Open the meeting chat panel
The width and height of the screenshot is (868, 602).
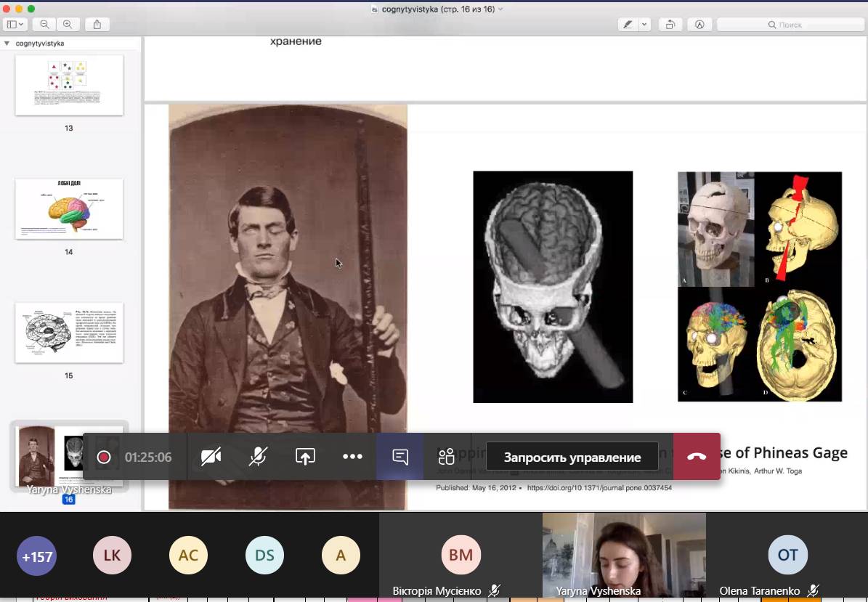click(x=399, y=457)
